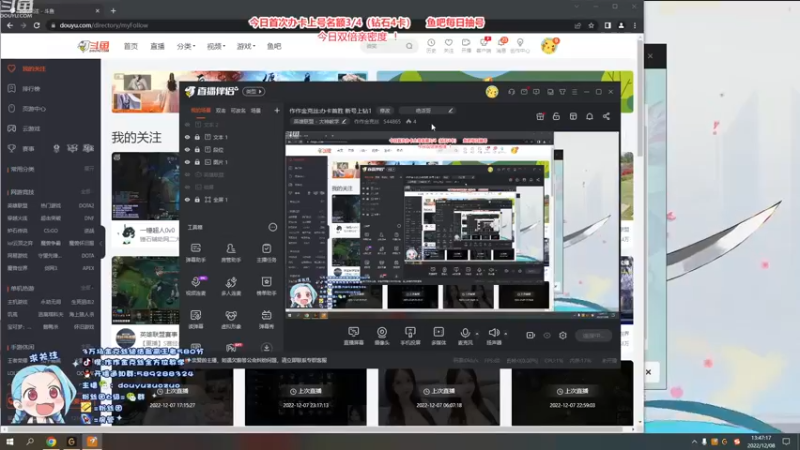The image size is (800, 450).
Task: Open 关注 heart icon in Douyu header
Action: pyautogui.click(x=448, y=46)
